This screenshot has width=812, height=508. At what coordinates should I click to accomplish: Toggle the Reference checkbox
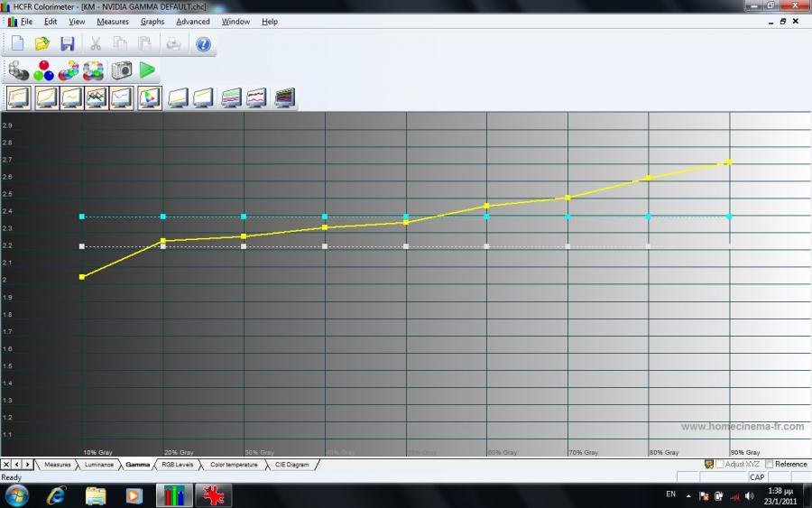click(x=769, y=464)
